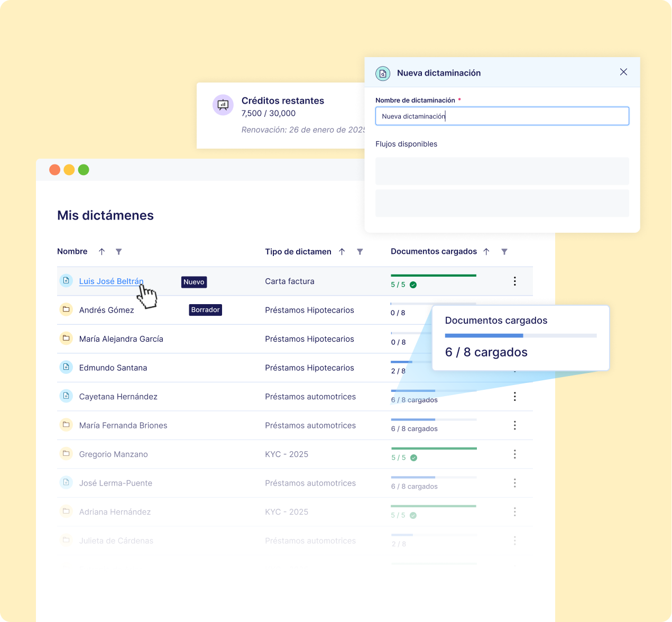The image size is (672, 622).
Task: Open the actions menu on María Fernanda Briones row
Action: [x=514, y=425]
